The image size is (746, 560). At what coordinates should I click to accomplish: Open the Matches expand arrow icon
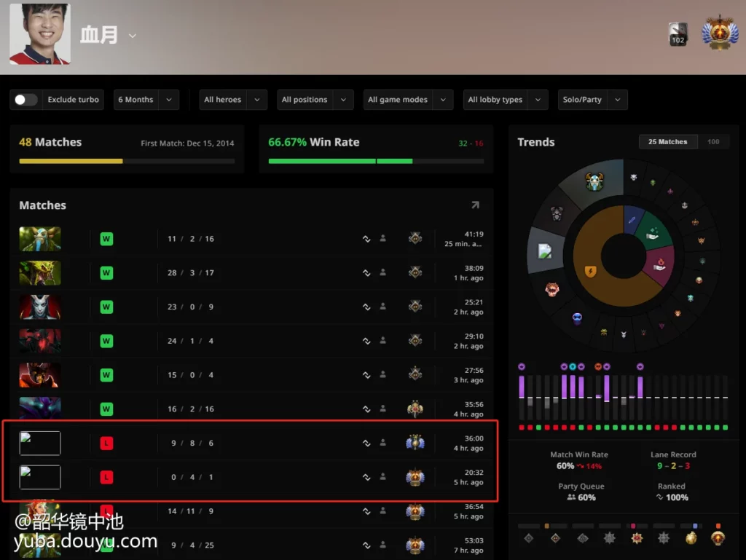click(475, 205)
